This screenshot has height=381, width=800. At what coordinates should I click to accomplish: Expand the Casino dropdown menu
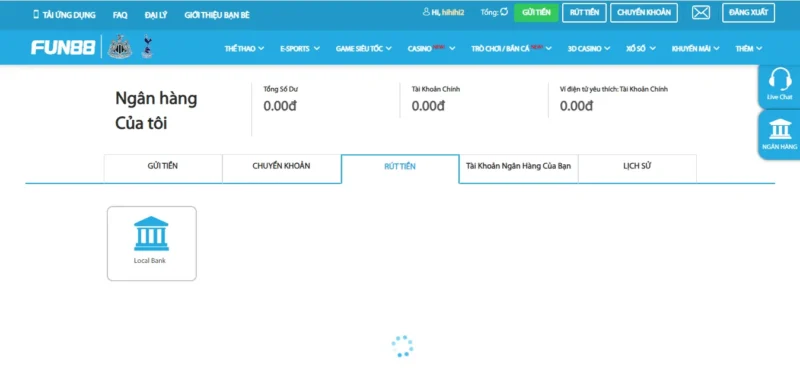click(x=431, y=48)
